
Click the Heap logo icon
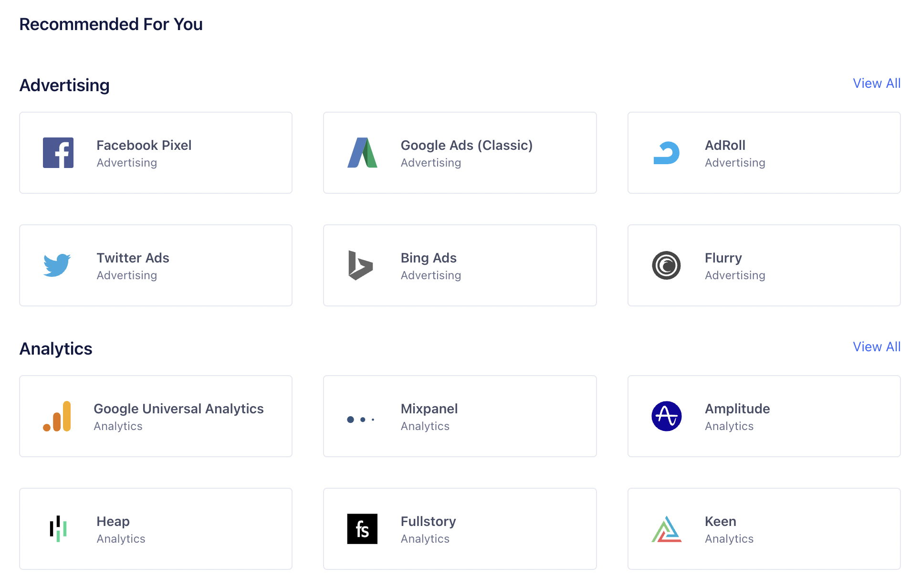[x=58, y=529]
